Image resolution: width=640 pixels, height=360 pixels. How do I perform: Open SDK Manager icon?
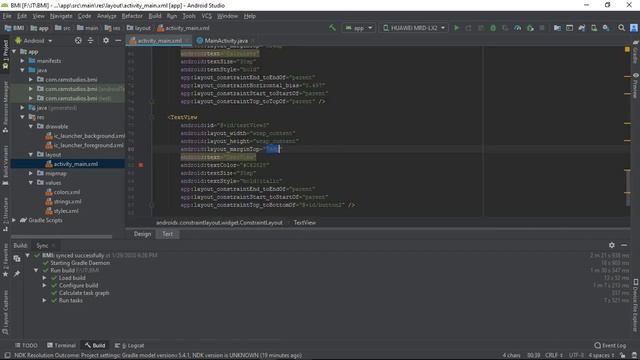tap(606, 28)
